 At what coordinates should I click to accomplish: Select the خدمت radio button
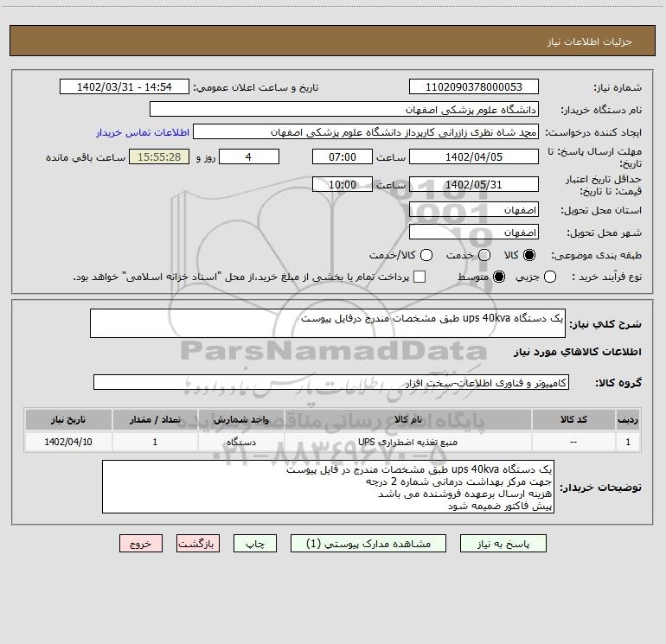tap(484, 255)
